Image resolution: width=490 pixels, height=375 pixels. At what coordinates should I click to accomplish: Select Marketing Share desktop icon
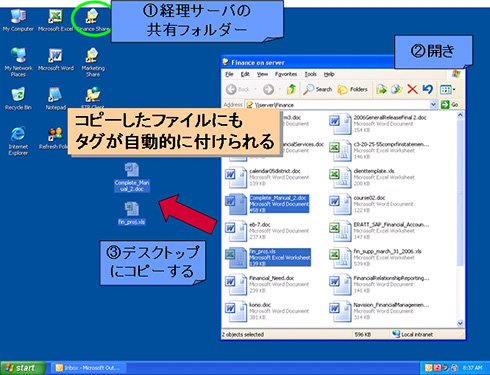(93, 62)
